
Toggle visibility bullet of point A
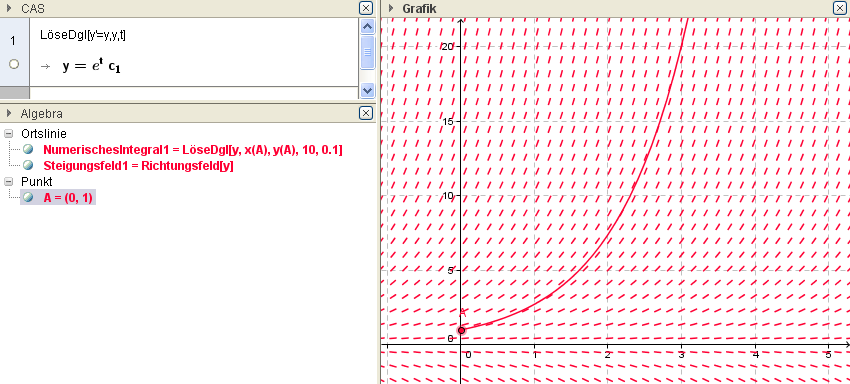pyautogui.click(x=28, y=197)
